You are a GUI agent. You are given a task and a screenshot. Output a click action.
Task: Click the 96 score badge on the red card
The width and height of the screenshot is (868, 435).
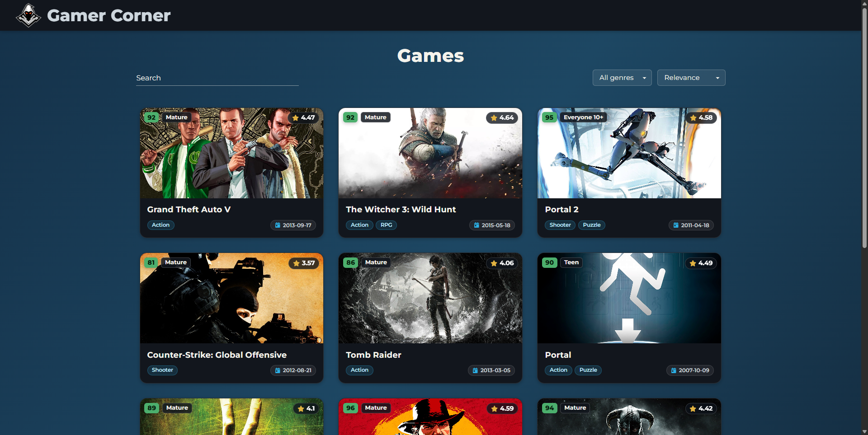[x=350, y=408]
